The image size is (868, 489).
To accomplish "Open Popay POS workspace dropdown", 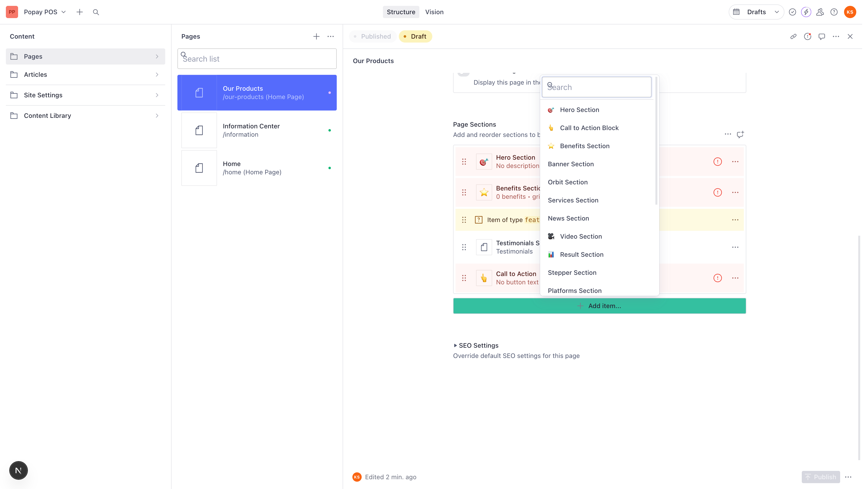I will [45, 12].
